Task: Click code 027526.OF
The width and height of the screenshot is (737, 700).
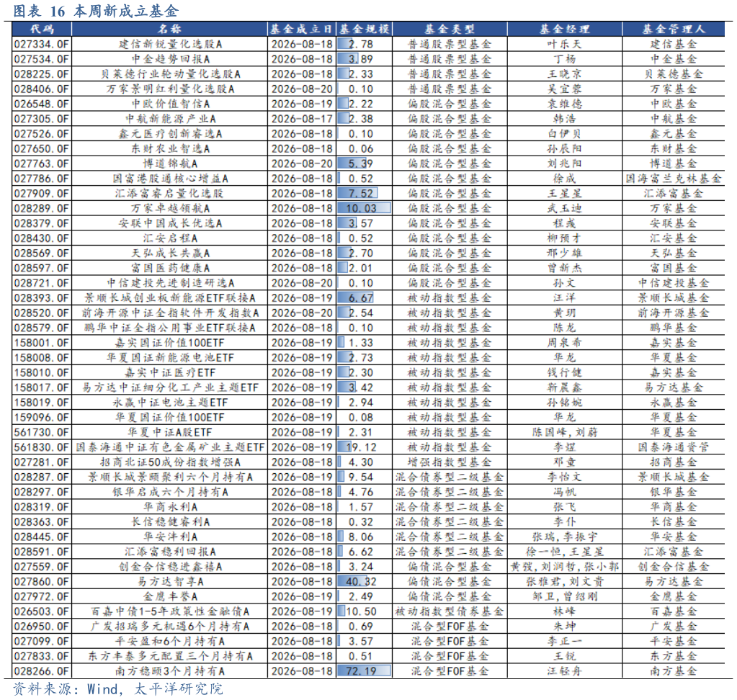Action: click(x=41, y=134)
